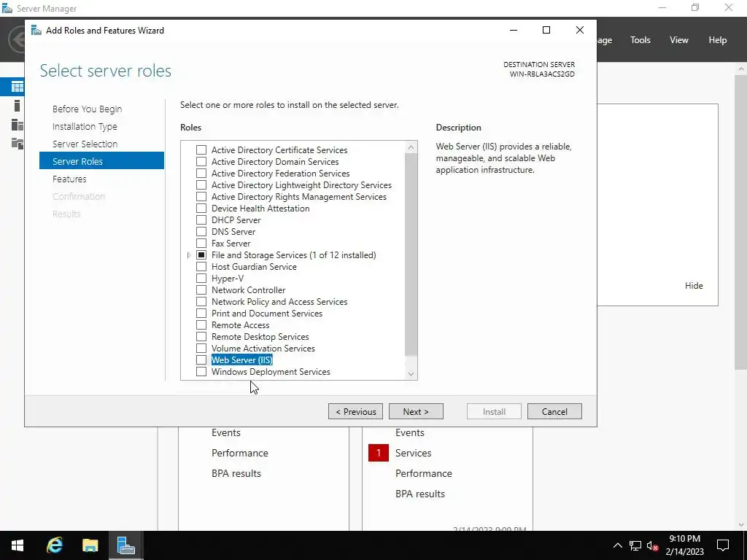Open the Windows Start menu
Image resolution: width=747 pixels, height=560 pixels.
18,545
